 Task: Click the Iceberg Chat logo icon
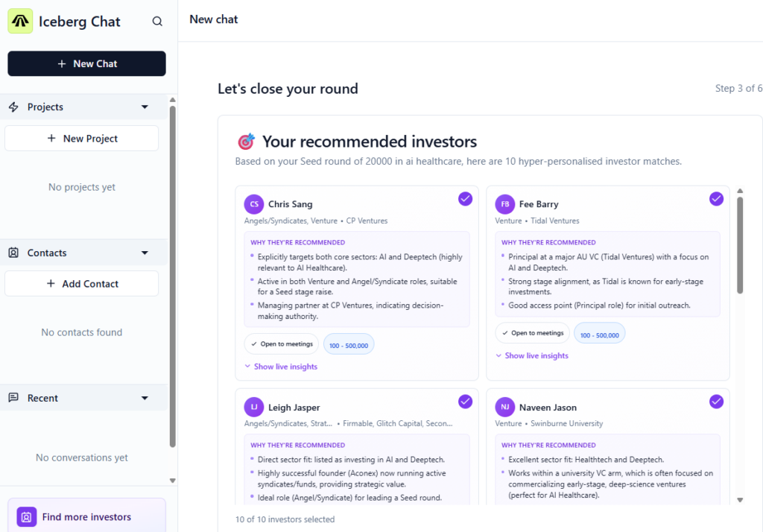[20, 22]
